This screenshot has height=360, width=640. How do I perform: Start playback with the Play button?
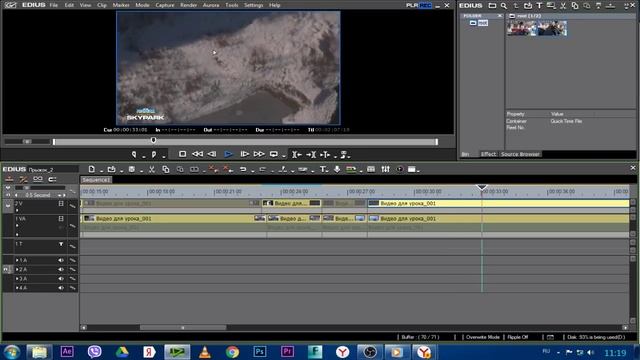(x=228, y=154)
